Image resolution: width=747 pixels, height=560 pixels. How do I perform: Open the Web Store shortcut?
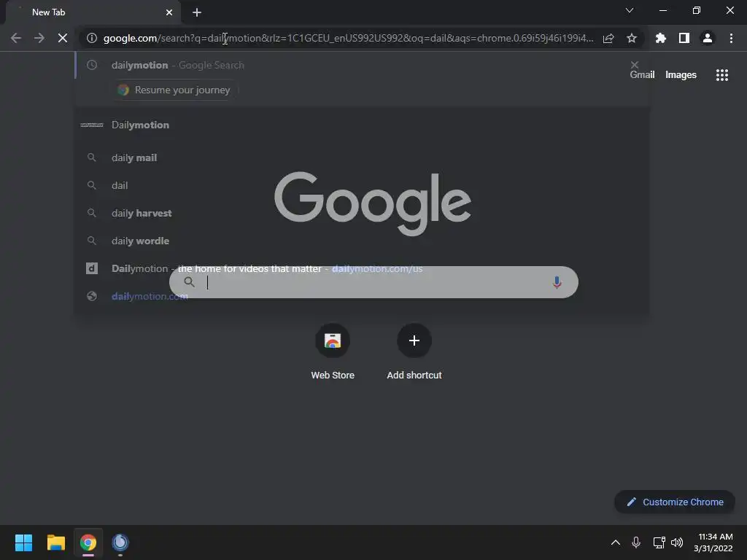tap(333, 352)
